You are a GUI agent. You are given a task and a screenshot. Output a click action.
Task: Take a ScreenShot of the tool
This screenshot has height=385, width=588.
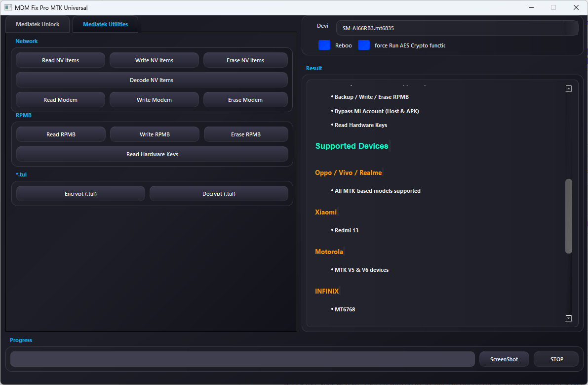504,359
